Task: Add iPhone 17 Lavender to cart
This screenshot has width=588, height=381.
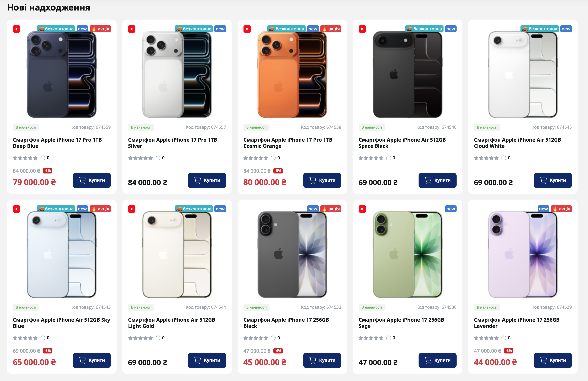Action: pos(553,360)
